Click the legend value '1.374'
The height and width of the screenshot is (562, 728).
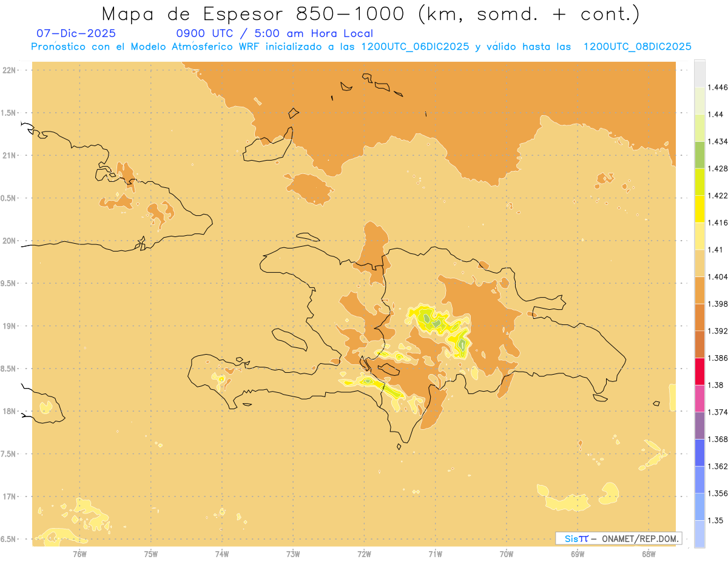click(718, 412)
